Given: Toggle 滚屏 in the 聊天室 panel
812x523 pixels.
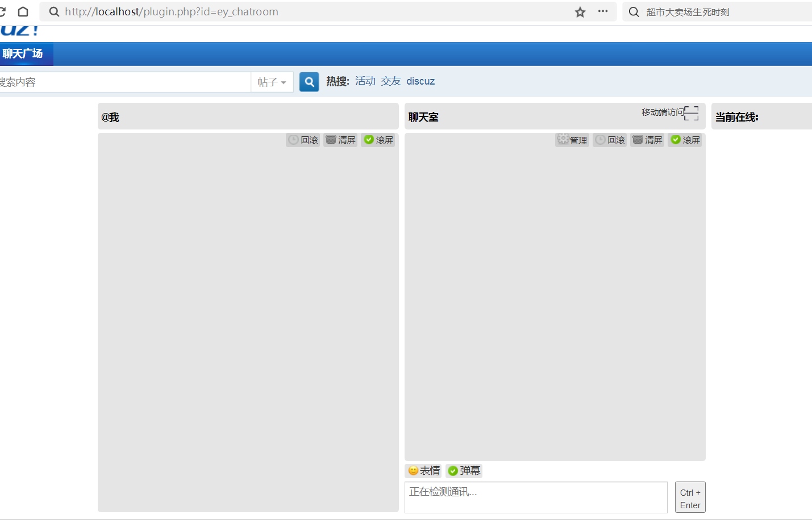Looking at the screenshot, I should point(685,140).
